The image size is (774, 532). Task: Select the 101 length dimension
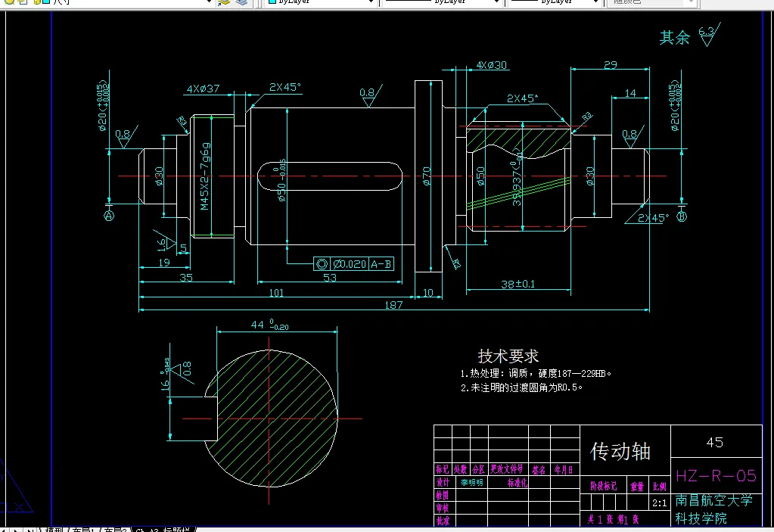point(276,293)
